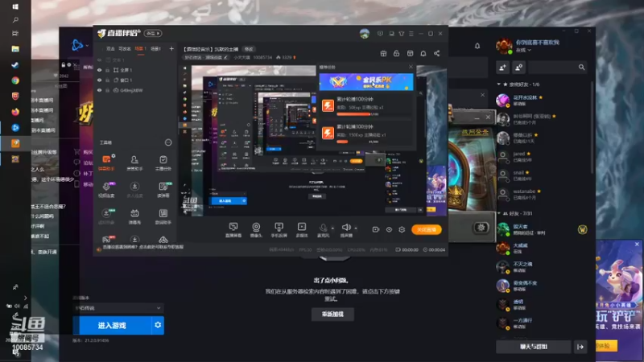Open the microphone dropdown arrow

pos(332,228)
